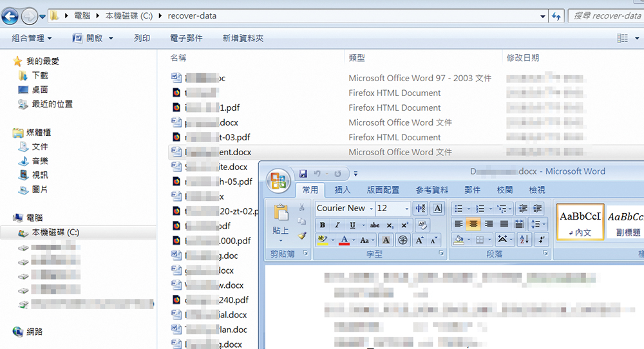
Task: Save the document via Quick Access toolbar
Action: (303, 174)
